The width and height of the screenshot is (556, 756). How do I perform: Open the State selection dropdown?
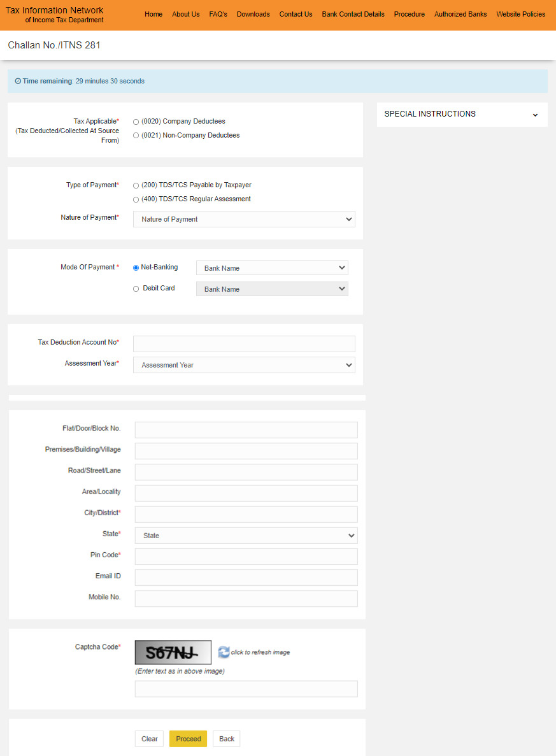[x=246, y=535]
